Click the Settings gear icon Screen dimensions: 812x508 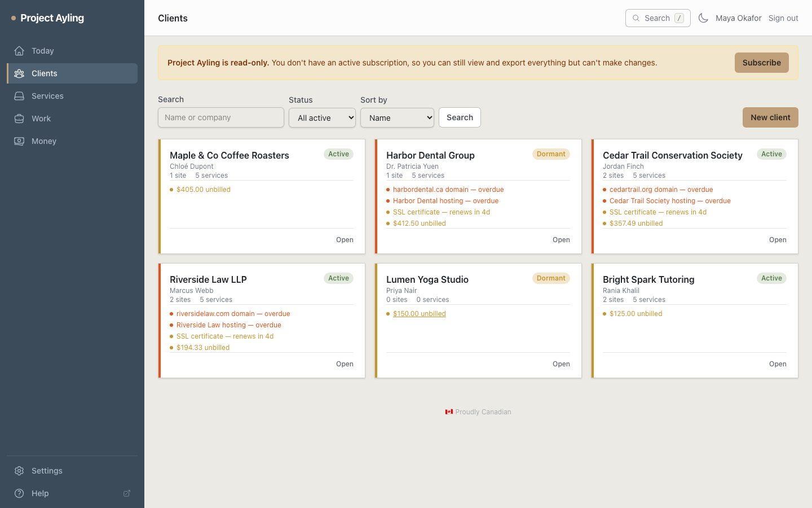point(19,471)
